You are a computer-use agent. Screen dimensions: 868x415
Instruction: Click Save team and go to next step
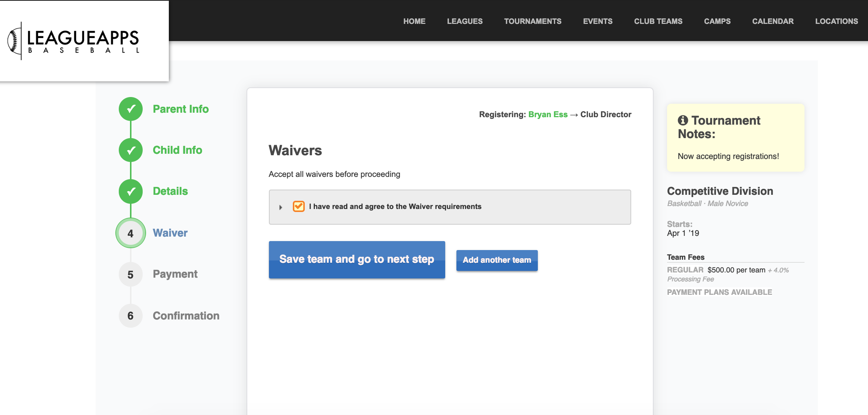(357, 259)
